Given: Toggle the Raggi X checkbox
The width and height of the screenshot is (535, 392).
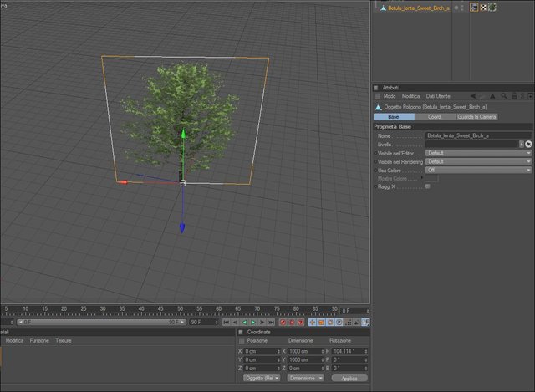Looking at the screenshot, I should coord(427,186).
